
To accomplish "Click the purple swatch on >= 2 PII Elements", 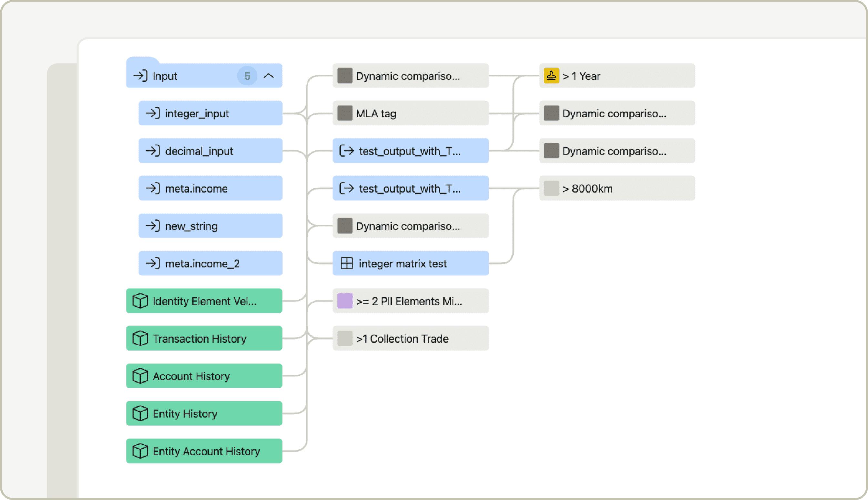I will (345, 301).
